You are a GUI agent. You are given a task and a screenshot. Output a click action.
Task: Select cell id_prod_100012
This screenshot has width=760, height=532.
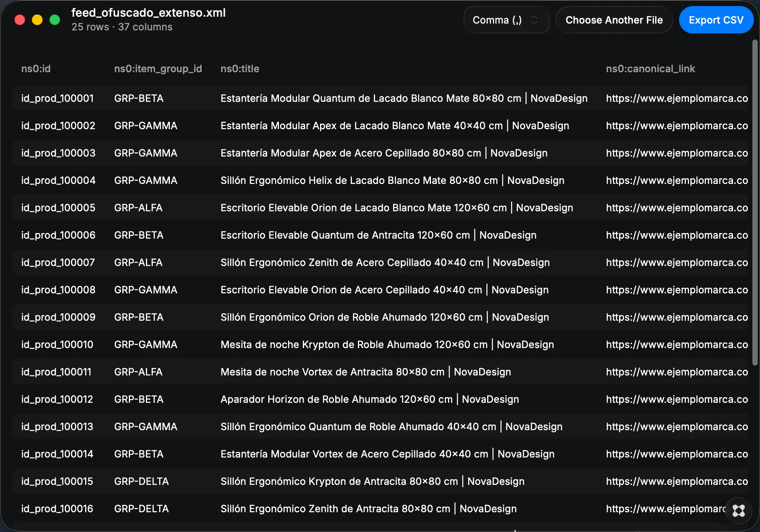click(57, 399)
